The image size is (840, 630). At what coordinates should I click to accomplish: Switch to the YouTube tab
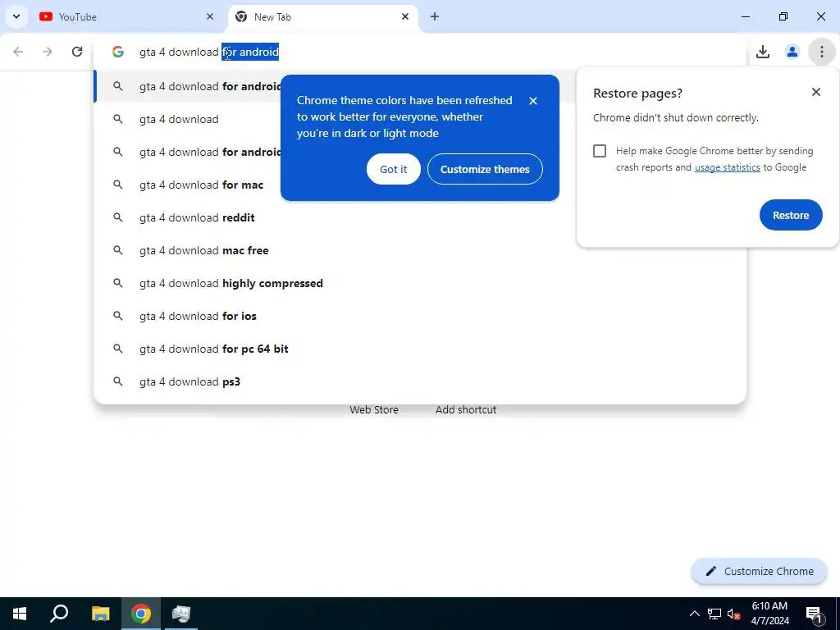point(127,16)
